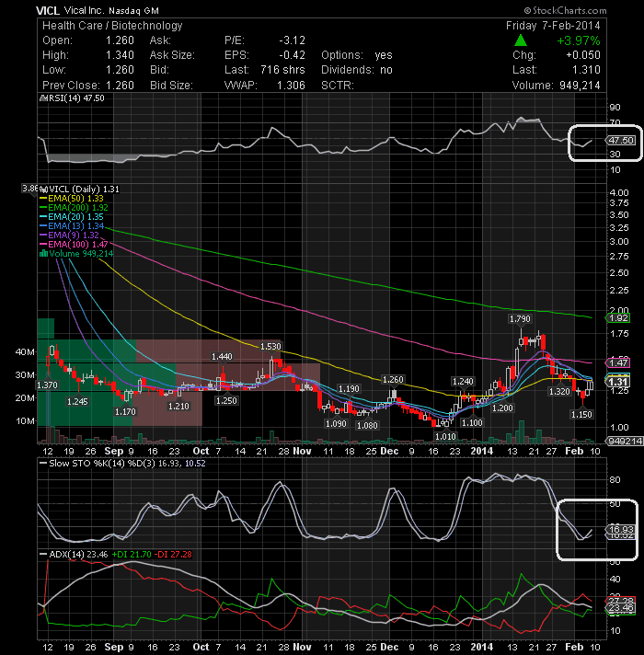Click the small volume bars icon in legend

tap(43, 254)
